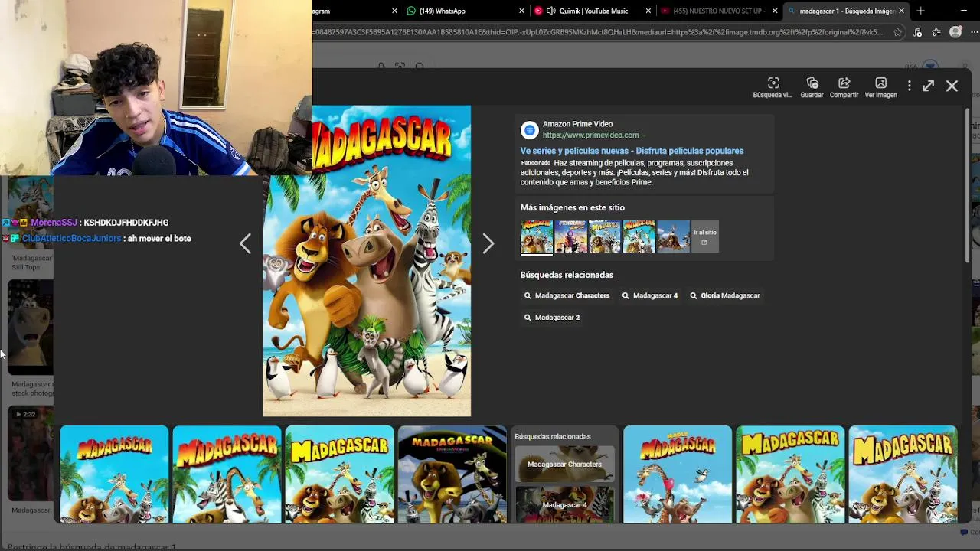The image size is (980, 551).
Task: Close the madagascar search tab
Action: pyautogui.click(x=901, y=11)
